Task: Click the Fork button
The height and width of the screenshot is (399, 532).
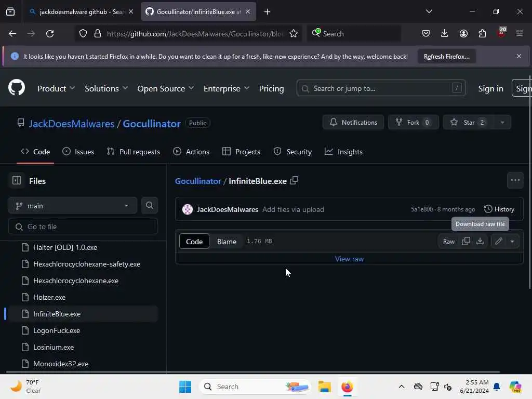Action: [x=413, y=123]
